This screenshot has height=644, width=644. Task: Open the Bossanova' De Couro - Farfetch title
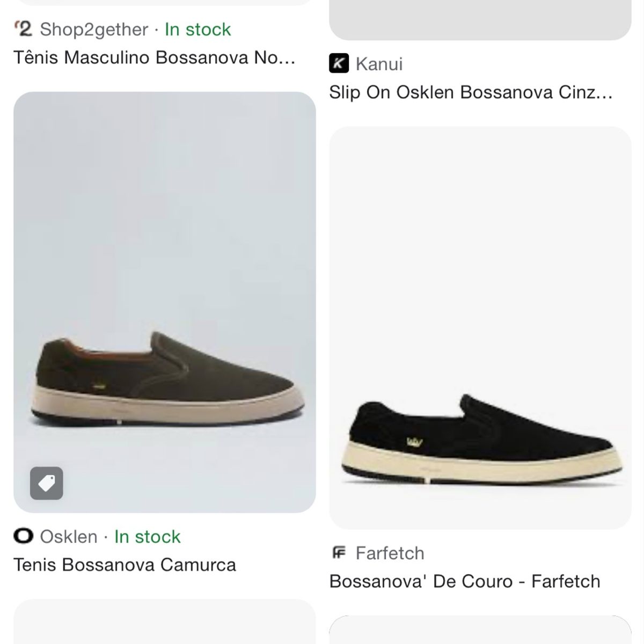click(x=464, y=581)
